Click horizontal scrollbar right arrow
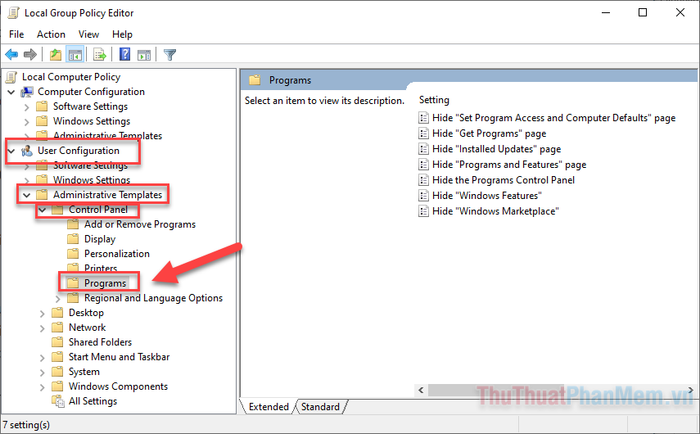700x434 pixels. tap(691, 390)
